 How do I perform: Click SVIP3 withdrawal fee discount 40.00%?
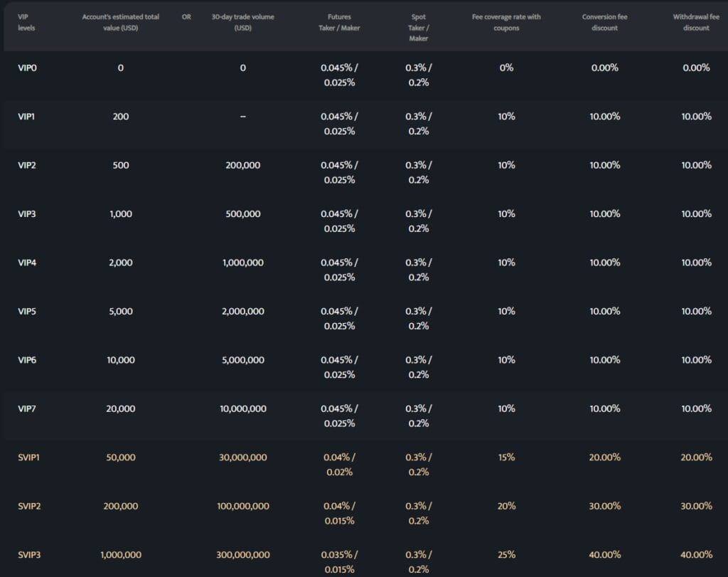696,555
